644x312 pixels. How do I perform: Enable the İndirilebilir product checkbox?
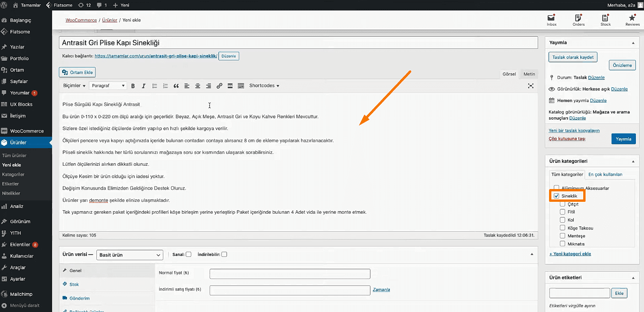pyautogui.click(x=224, y=255)
